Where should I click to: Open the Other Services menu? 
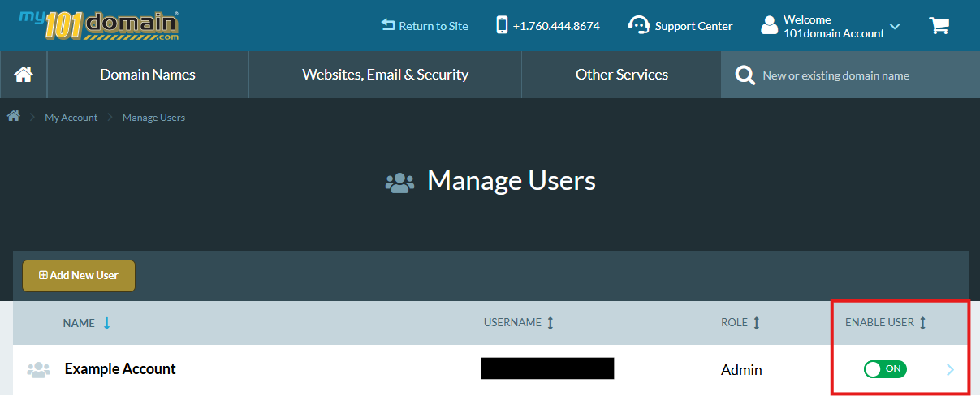pyautogui.click(x=621, y=75)
